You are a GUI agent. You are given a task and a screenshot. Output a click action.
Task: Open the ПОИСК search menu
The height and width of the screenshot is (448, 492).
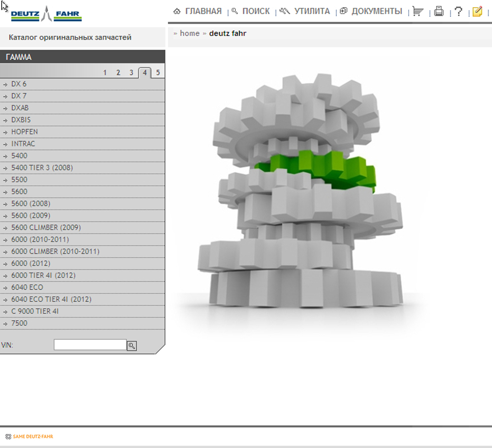(251, 12)
